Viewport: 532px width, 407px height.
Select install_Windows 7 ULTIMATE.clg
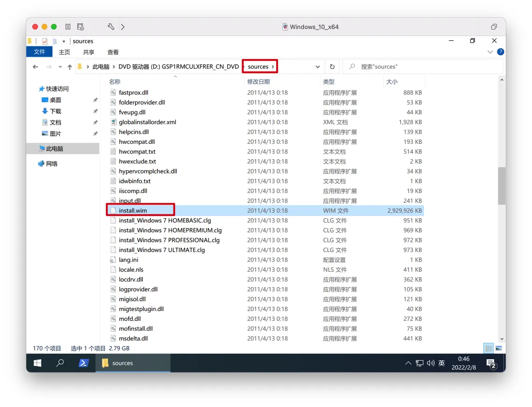pyautogui.click(x=162, y=250)
